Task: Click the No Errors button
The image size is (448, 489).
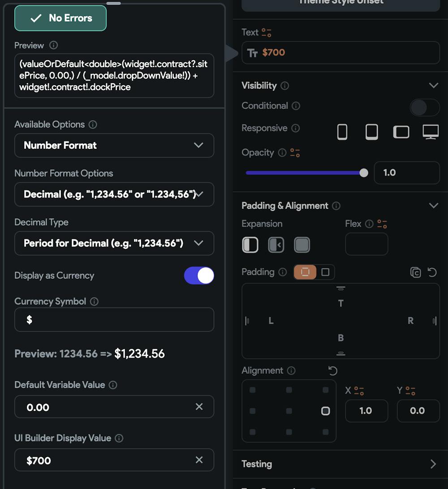Action: pyautogui.click(x=60, y=18)
